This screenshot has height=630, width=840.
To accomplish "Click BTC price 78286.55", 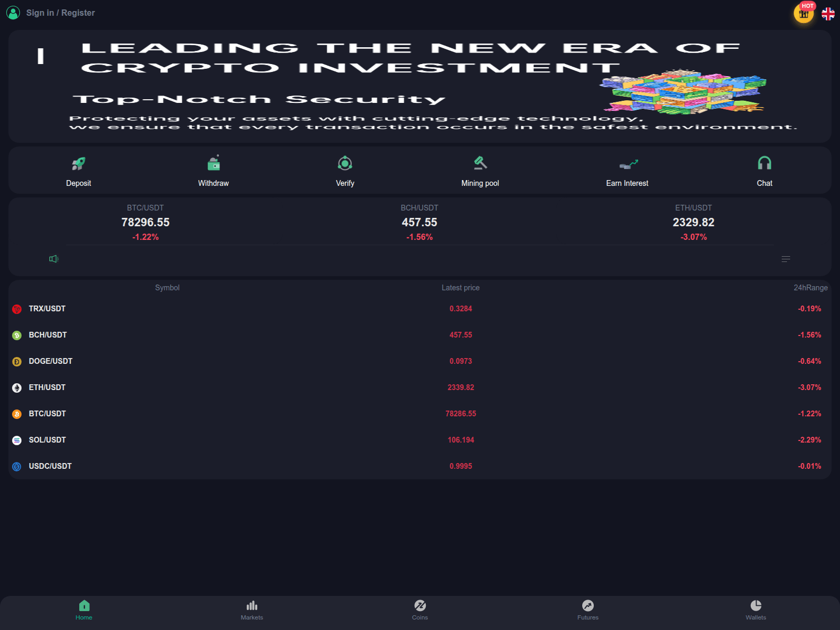I will tap(461, 414).
